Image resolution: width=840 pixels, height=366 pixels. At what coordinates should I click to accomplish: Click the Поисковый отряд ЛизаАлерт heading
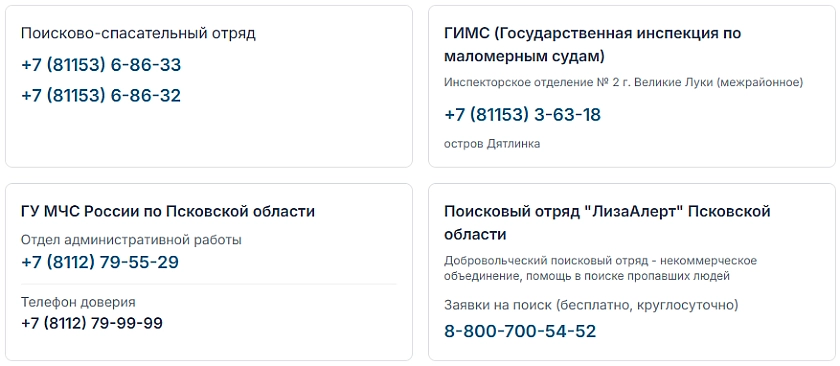click(x=607, y=223)
